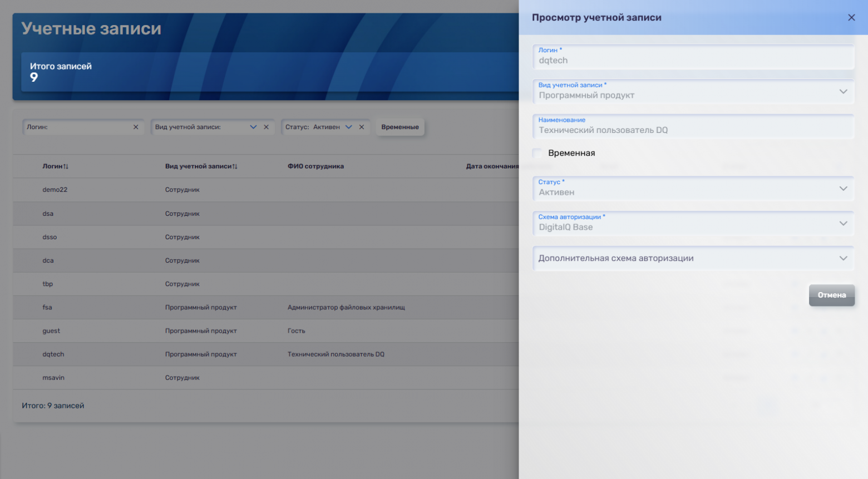
Task: Expand Вид учетной записи filter dropdown
Action: tap(253, 127)
